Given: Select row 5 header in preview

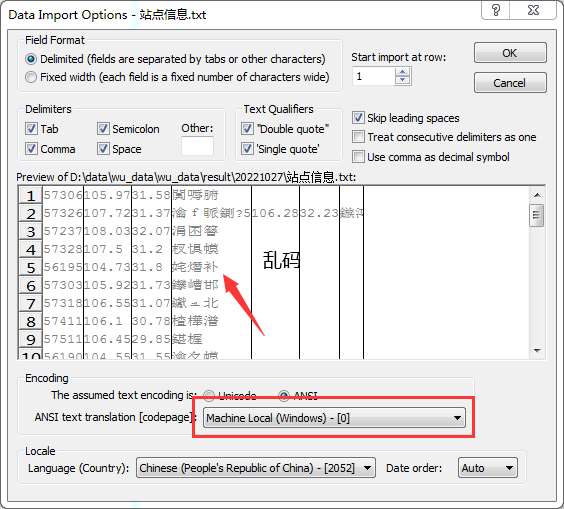Looking at the screenshot, I should click(31, 267).
